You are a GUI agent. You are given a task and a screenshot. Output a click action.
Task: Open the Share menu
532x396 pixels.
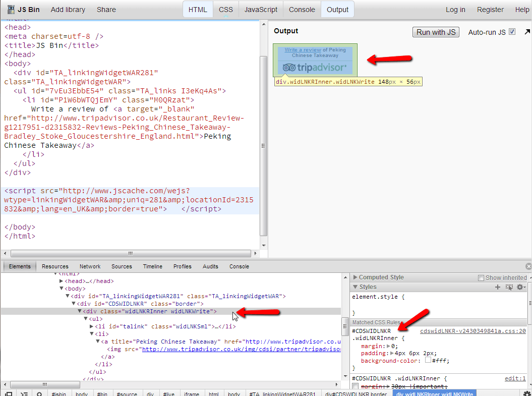[106, 10]
